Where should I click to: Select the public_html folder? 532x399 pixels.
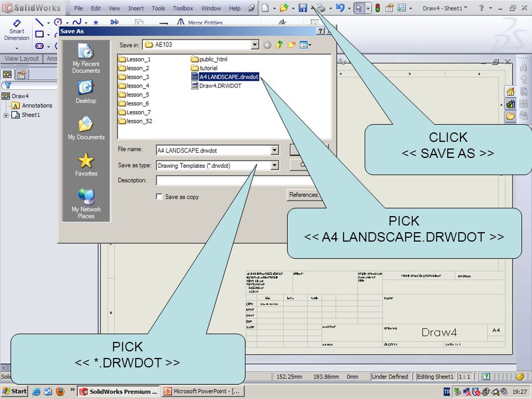click(209, 59)
